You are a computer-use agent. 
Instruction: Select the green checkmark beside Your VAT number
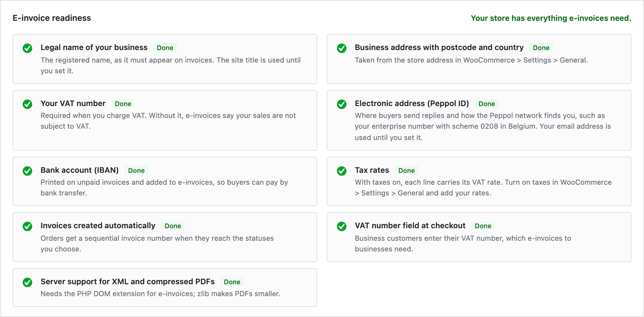pos(27,104)
